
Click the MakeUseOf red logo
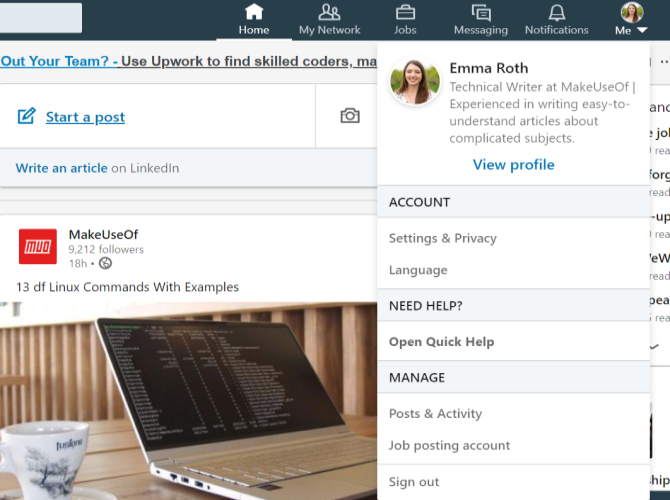point(38,246)
